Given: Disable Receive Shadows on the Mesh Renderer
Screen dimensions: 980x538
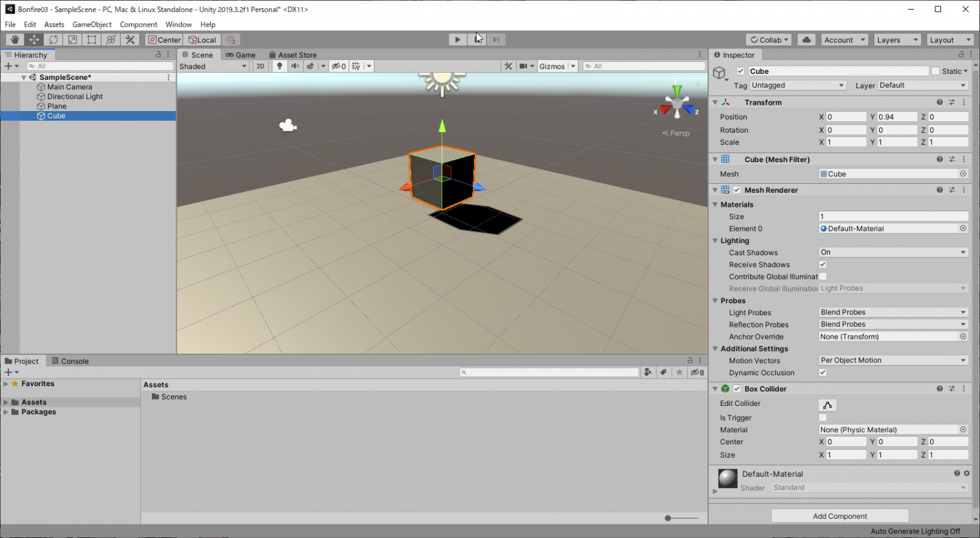Looking at the screenshot, I should [823, 264].
